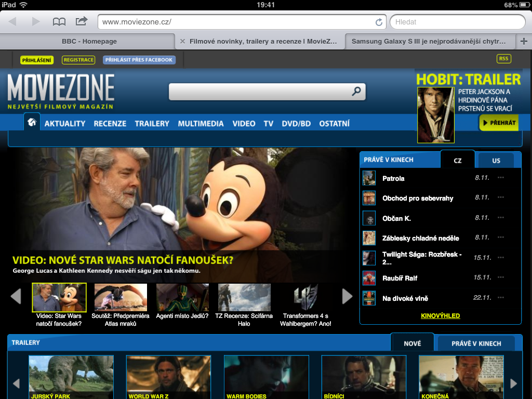Reload the page with the refresh icon
Screen dimensions: 532x399
(x=379, y=22)
